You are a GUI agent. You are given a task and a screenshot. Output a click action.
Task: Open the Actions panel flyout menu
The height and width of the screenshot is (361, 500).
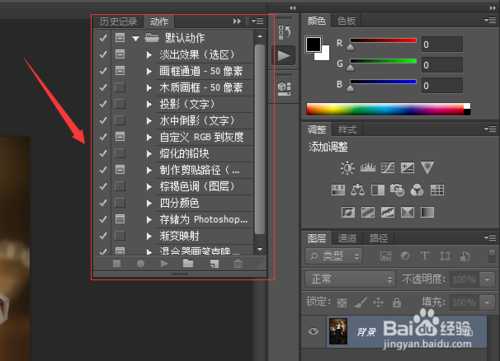coord(257,21)
